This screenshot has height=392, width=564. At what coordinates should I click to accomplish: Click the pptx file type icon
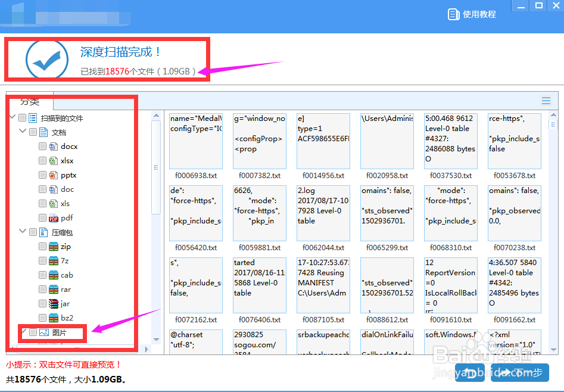pos(53,175)
